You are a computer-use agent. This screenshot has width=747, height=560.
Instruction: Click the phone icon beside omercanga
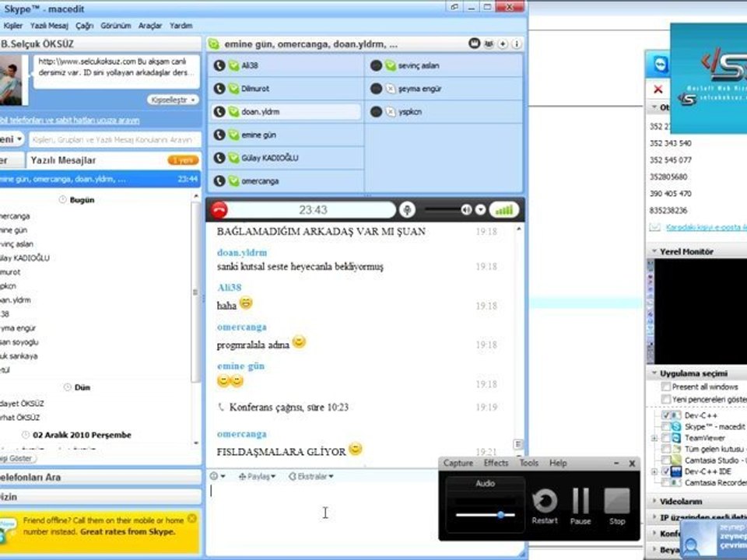[x=219, y=181]
